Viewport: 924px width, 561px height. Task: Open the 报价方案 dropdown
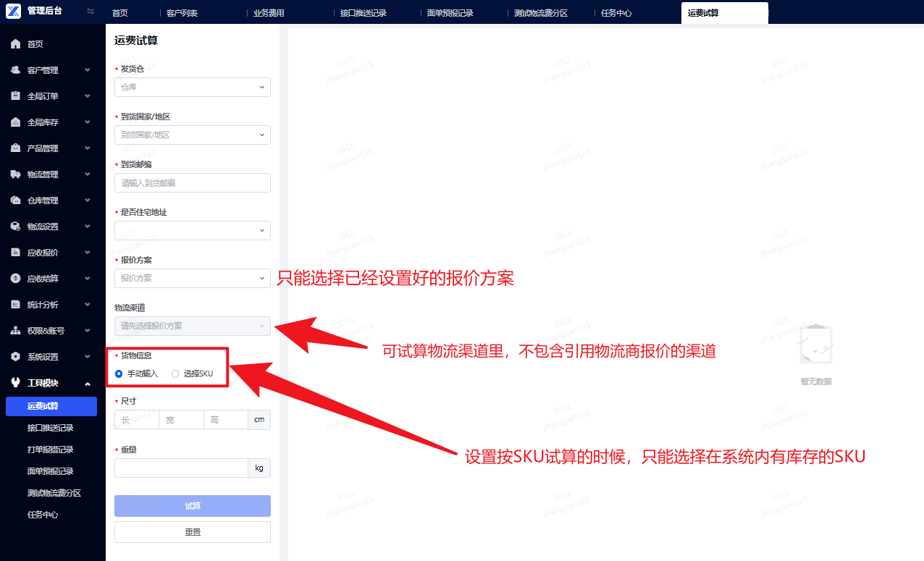tap(193, 278)
